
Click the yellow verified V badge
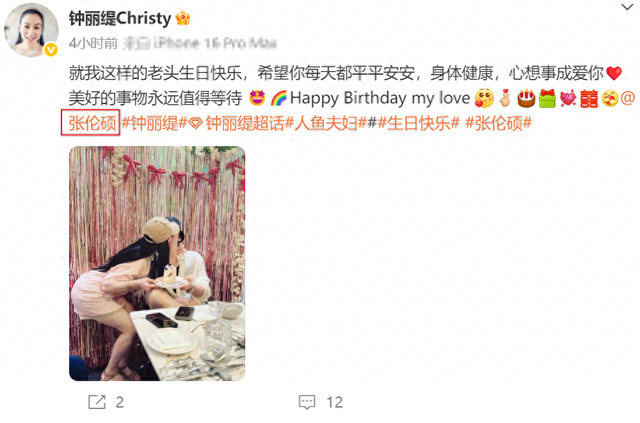(51, 50)
